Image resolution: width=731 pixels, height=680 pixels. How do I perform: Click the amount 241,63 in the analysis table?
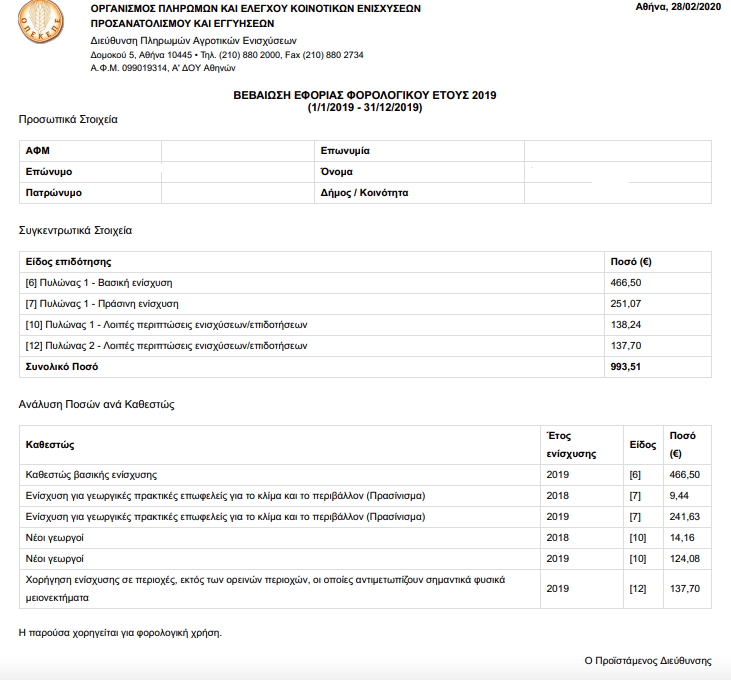click(683, 517)
